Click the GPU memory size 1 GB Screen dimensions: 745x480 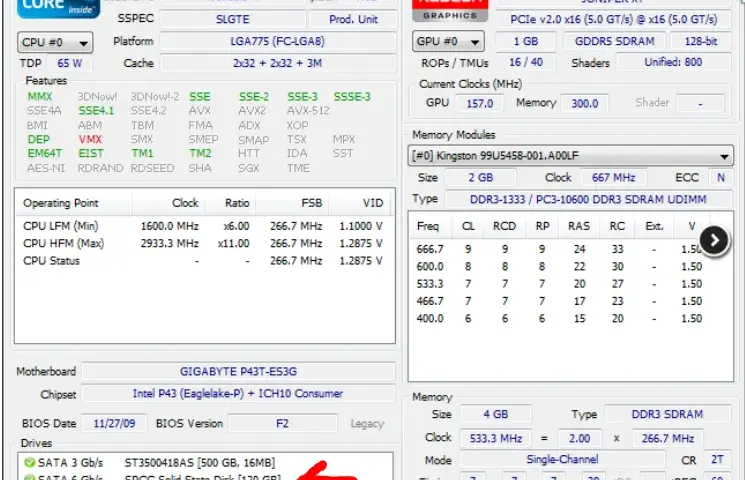click(525, 41)
